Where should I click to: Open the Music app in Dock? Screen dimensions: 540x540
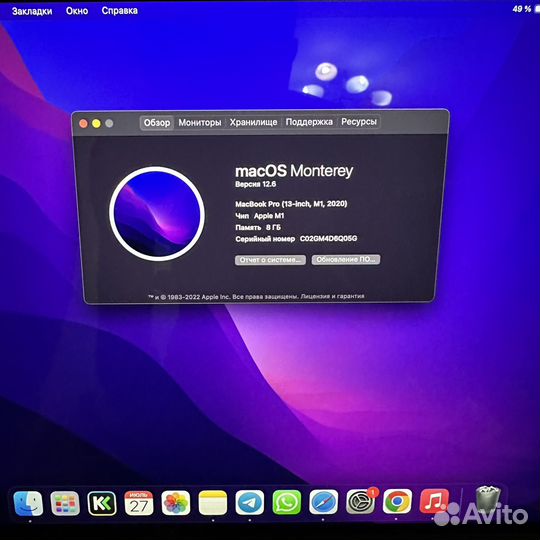tap(434, 501)
